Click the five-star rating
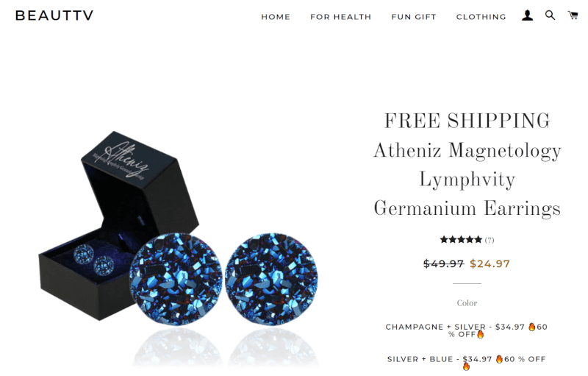588x376 pixels. coord(461,239)
